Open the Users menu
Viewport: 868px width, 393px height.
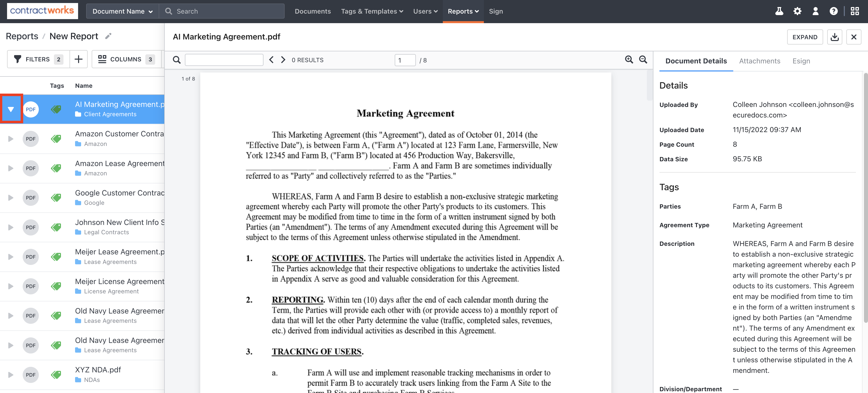[425, 11]
